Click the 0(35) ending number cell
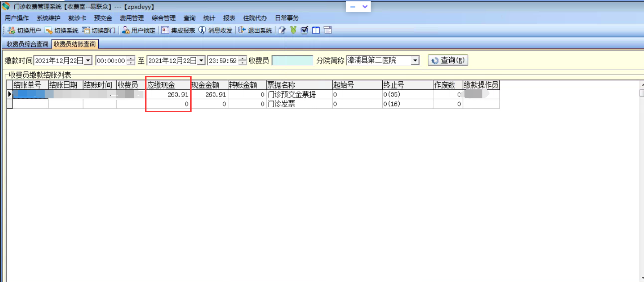 tap(408, 95)
